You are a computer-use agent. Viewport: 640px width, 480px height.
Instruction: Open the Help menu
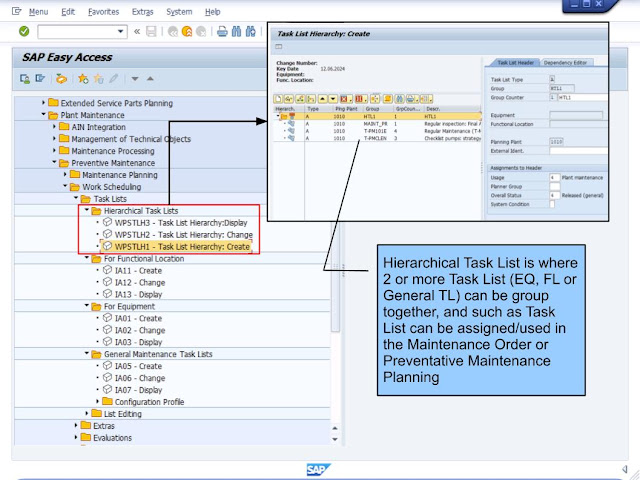tap(212, 12)
